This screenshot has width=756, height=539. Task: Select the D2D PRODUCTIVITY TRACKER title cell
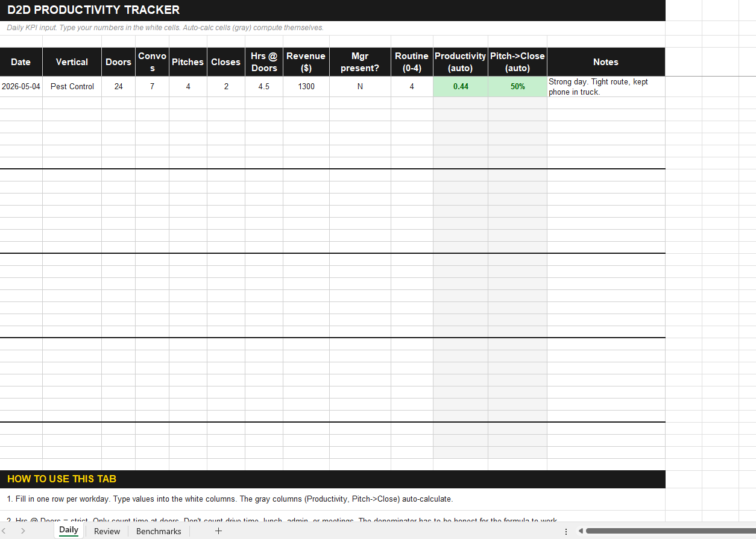coord(333,10)
